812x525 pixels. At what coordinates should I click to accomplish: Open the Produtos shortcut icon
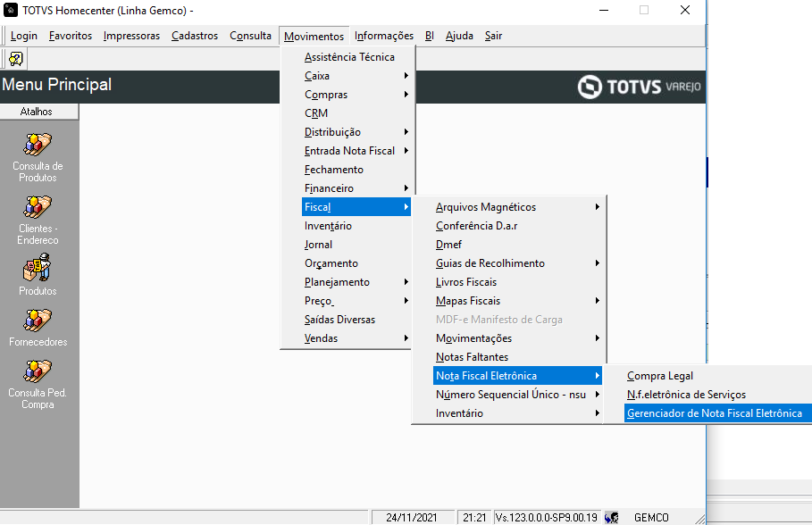(38, 267)
